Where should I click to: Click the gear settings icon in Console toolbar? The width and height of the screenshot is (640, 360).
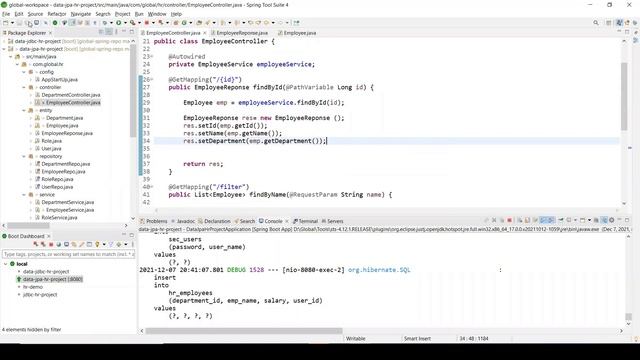tap(611, 220)
